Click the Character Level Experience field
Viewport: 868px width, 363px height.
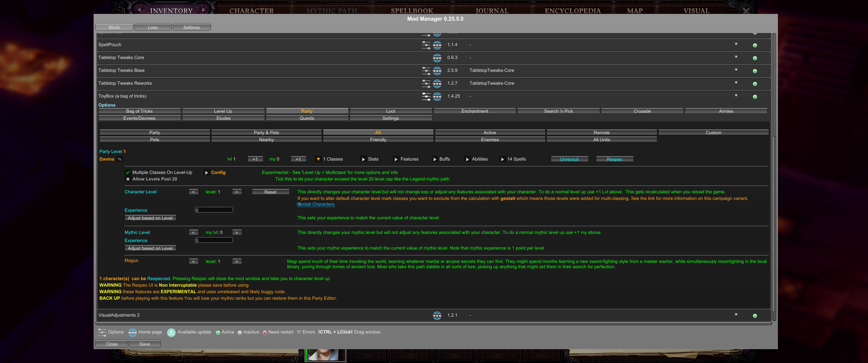coord(214,210)
